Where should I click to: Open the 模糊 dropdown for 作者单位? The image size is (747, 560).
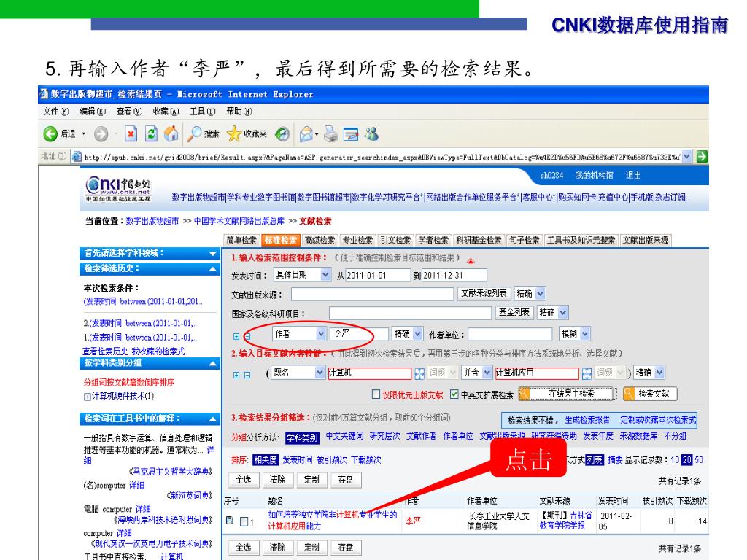[x=575, y=334]
